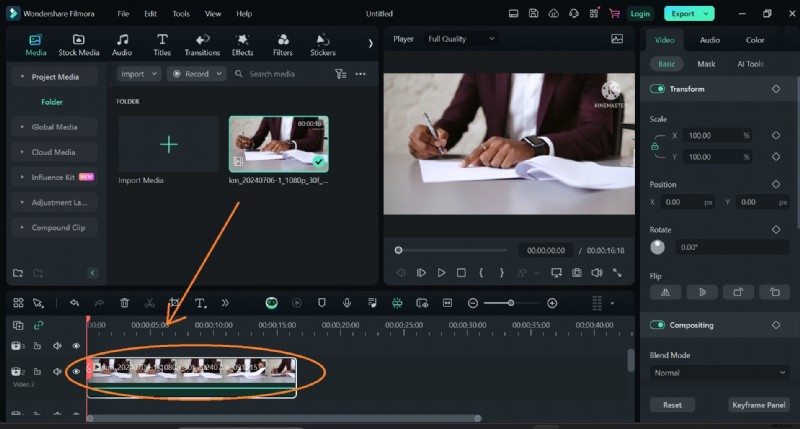Toggle the scale aspect lock icon

tap(655, 146)
